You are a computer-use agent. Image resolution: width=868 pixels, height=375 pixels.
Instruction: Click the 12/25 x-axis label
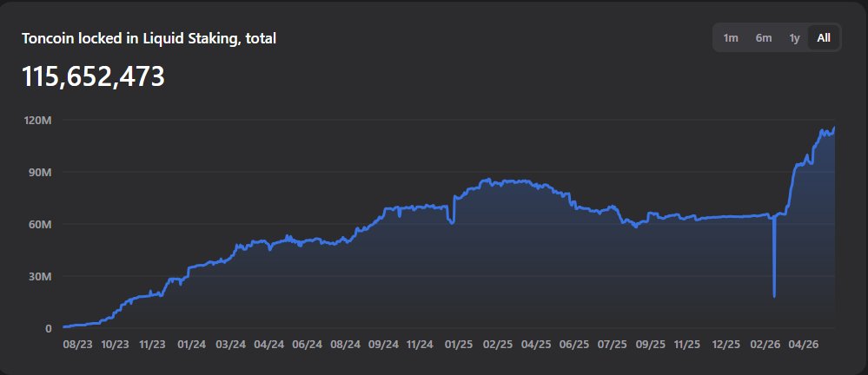(726, 344)
